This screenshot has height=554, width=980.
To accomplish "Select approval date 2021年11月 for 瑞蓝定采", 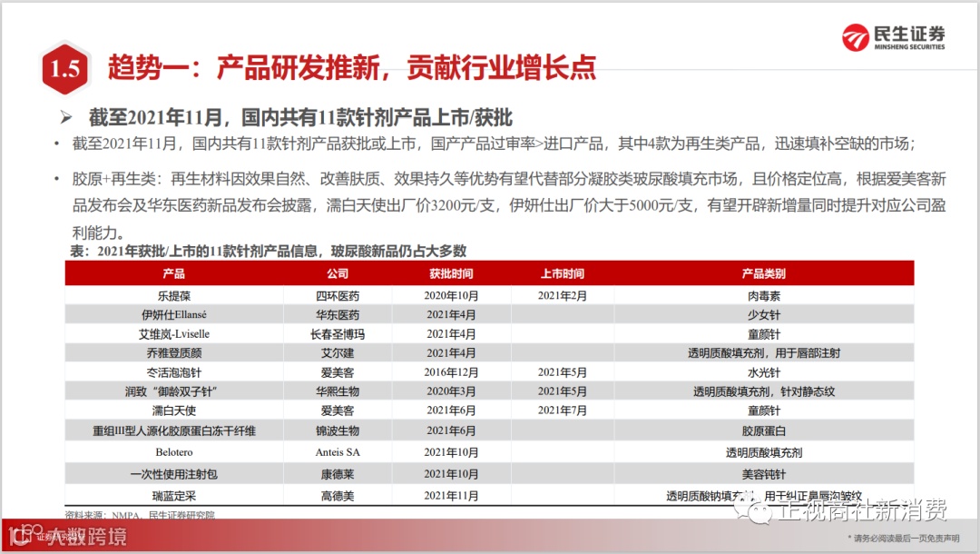I will coord(451,496).
